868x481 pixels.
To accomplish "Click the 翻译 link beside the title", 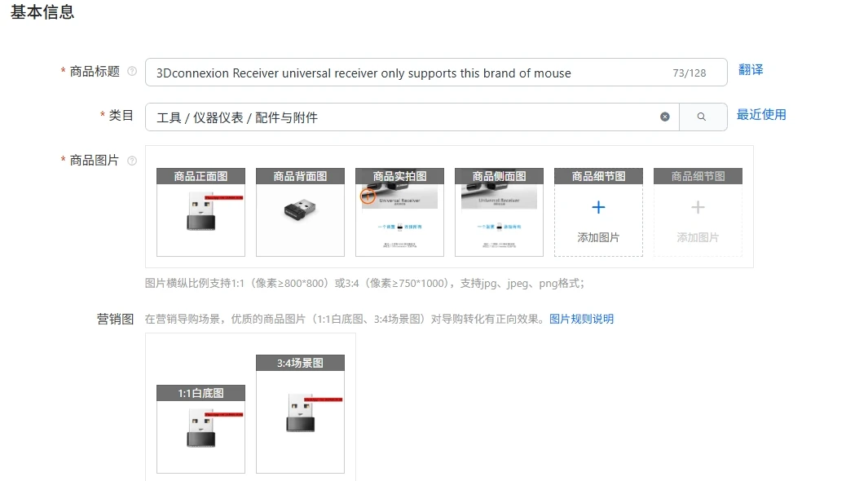I will point(751,70).
